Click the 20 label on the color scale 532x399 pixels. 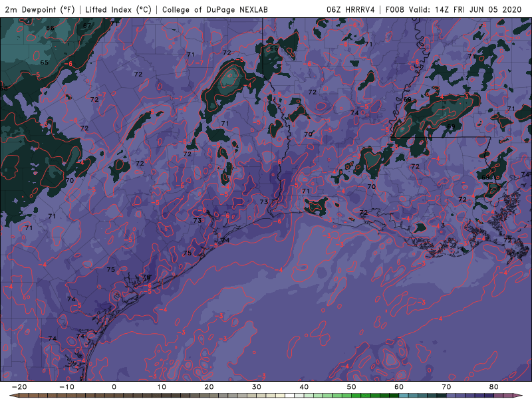pyautogui.click(x=209, y=387)
